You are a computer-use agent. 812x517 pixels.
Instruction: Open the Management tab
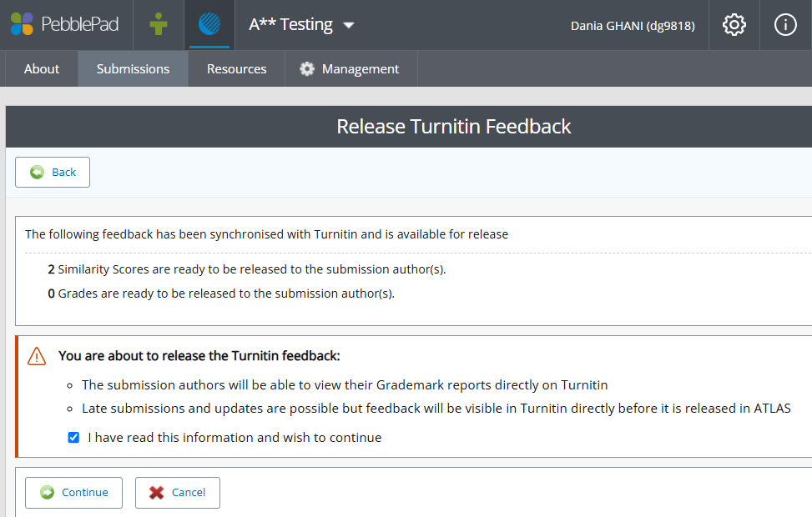click(351, 69)
